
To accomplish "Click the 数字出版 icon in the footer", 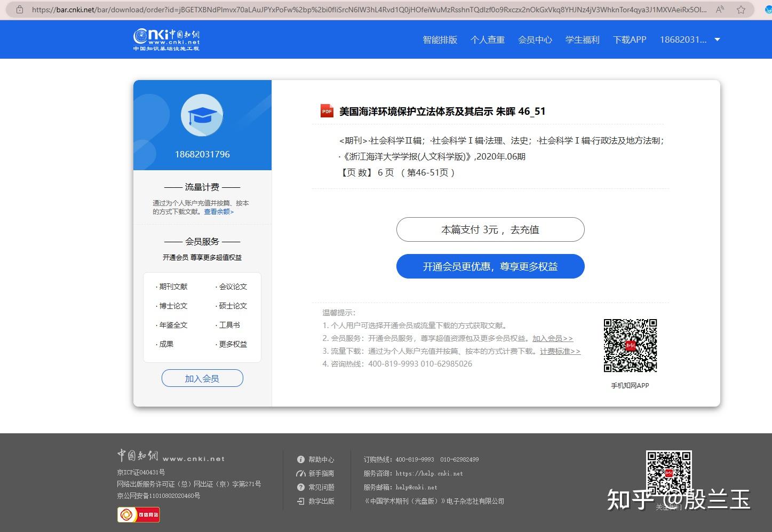I will (x=301, y=501).
